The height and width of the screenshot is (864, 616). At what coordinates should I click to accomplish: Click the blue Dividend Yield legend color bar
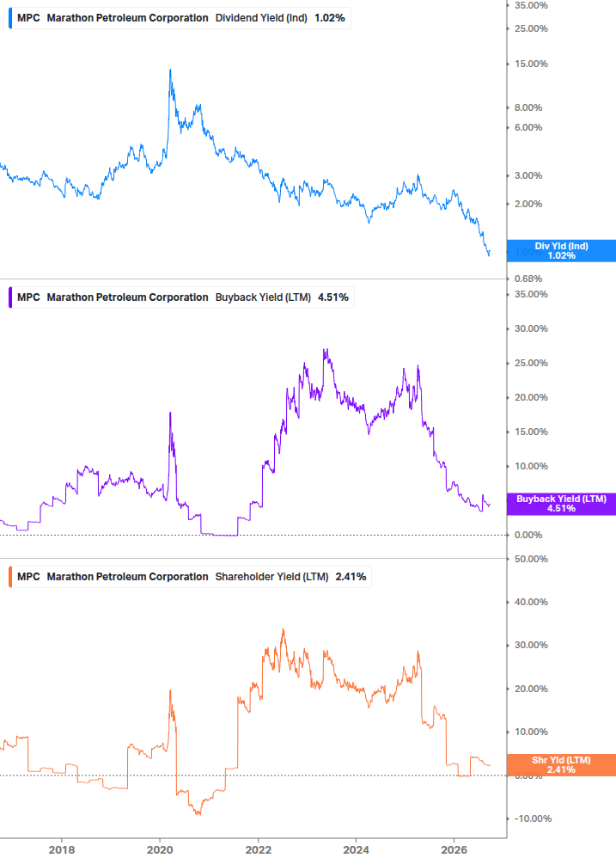[10, 18]
